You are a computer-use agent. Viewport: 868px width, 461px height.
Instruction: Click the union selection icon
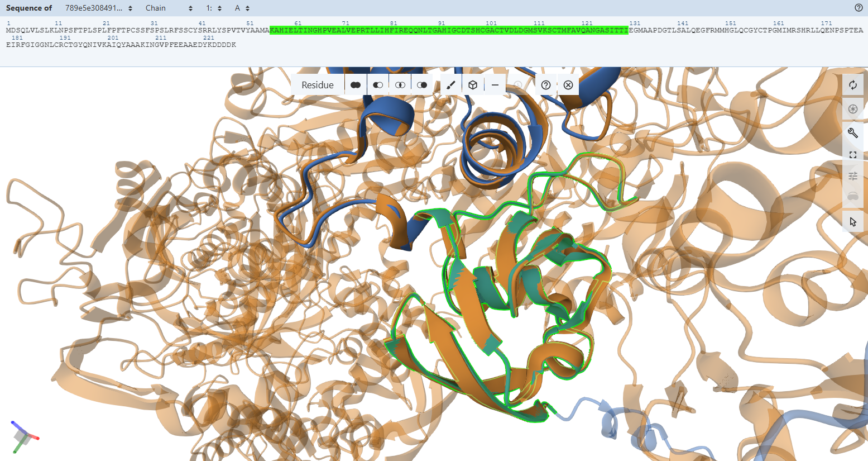pyautogui.click(x=356, y=85)
